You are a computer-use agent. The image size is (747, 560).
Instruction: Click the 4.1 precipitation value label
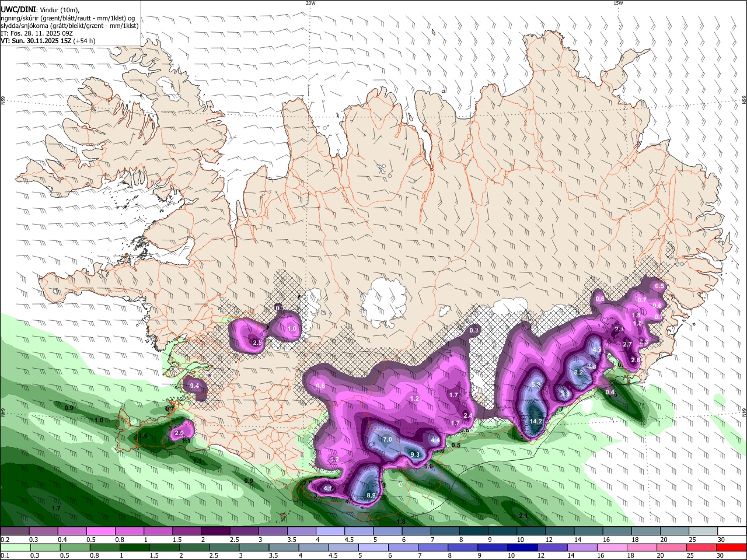(x=328, y=488)
